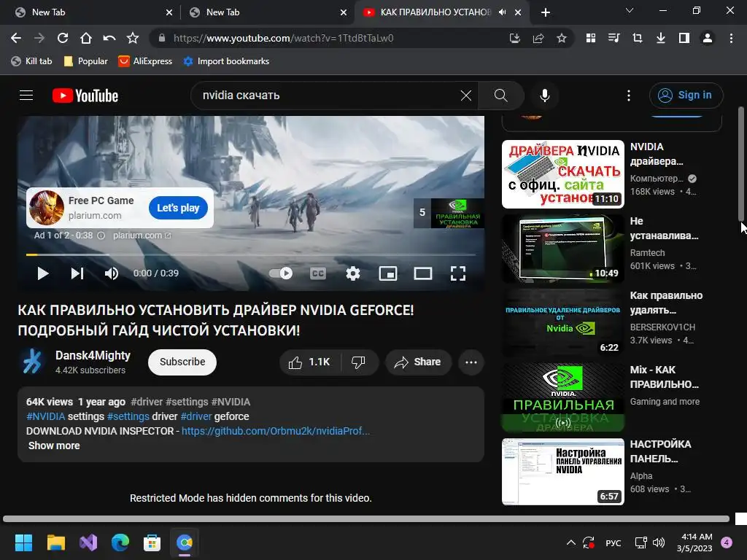Open the plarium.com ad link below card
This screenshot has height=560, width=747.
142,236
